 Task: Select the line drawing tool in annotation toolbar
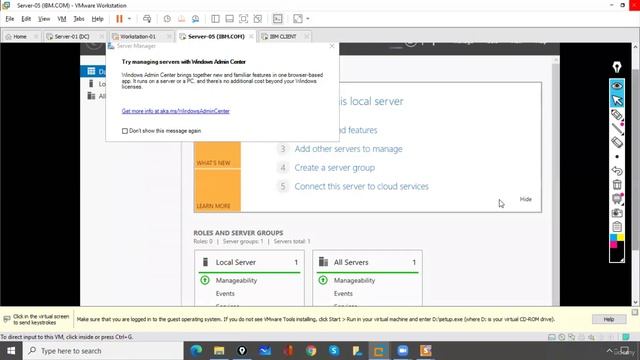617,129
